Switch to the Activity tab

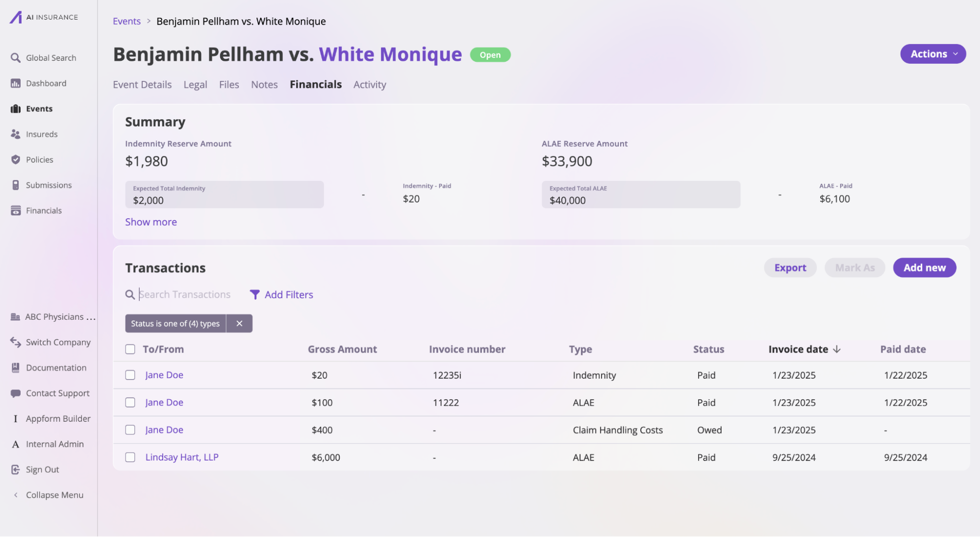tap(370, 84)
